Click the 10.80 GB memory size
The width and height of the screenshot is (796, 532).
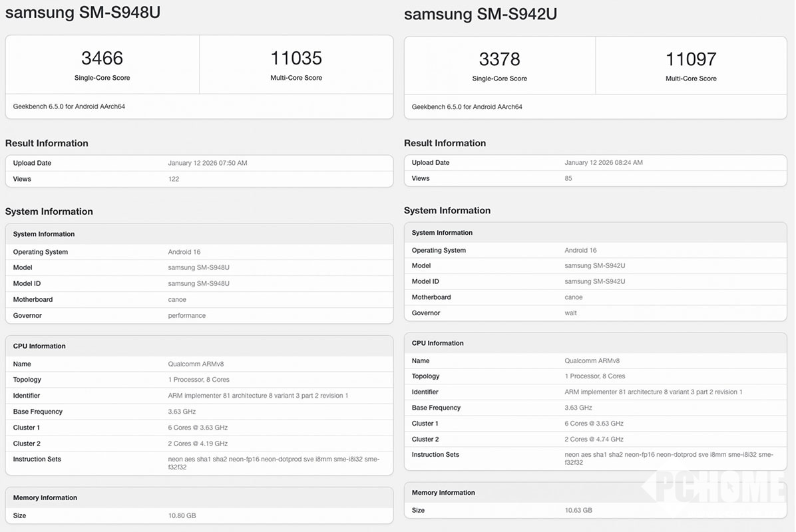click(x=182, y=515)
